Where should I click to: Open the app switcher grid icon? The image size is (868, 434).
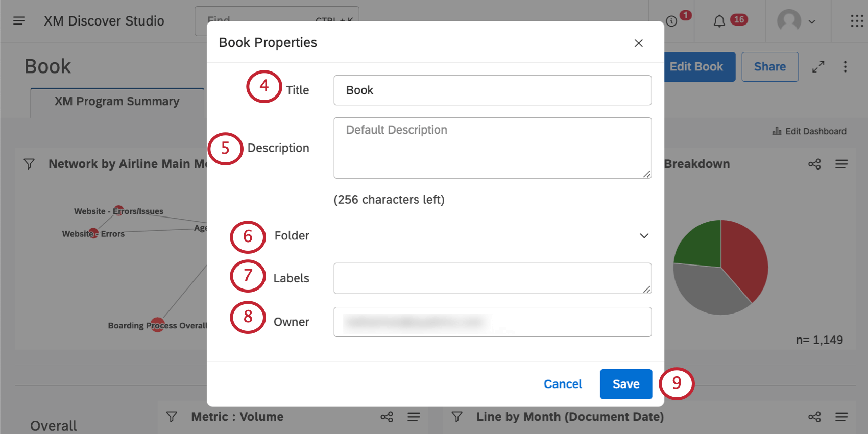(856, 21)
